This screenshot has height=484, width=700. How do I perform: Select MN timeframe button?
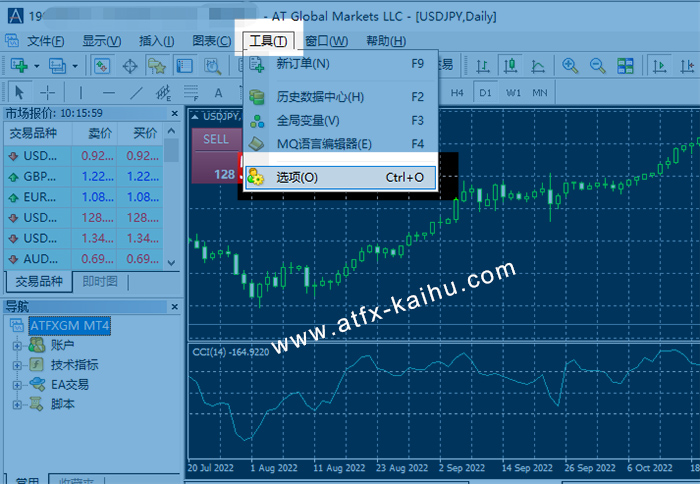pyautogui.click(x=540, y=93)
